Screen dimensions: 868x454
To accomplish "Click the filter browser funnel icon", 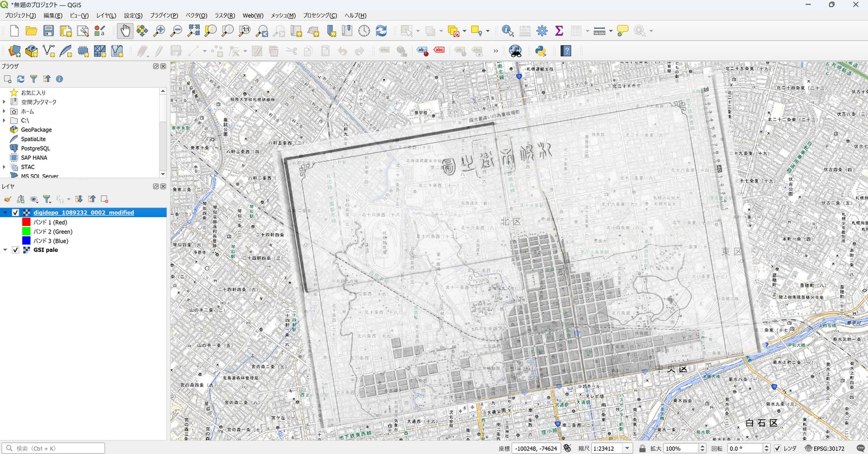I will [34, 79].
